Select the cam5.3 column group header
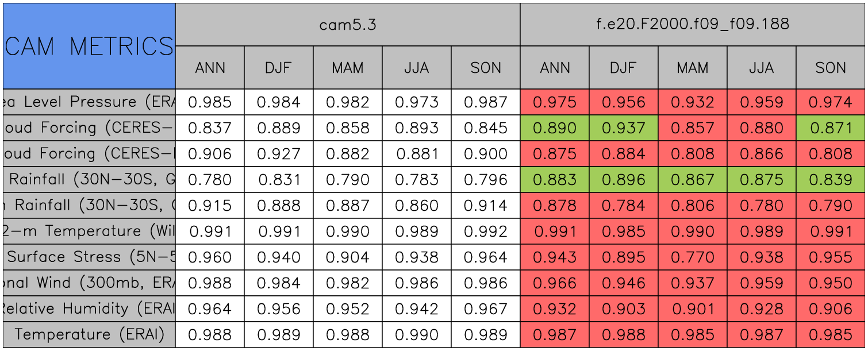 click(x=348, y=24)
